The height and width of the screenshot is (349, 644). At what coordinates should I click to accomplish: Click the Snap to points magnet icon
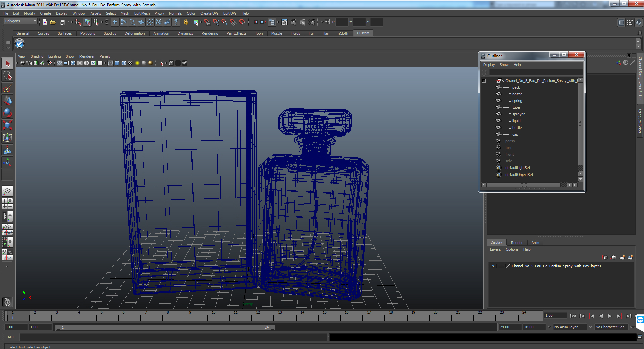pyautogui.click(x=225, y=22)
